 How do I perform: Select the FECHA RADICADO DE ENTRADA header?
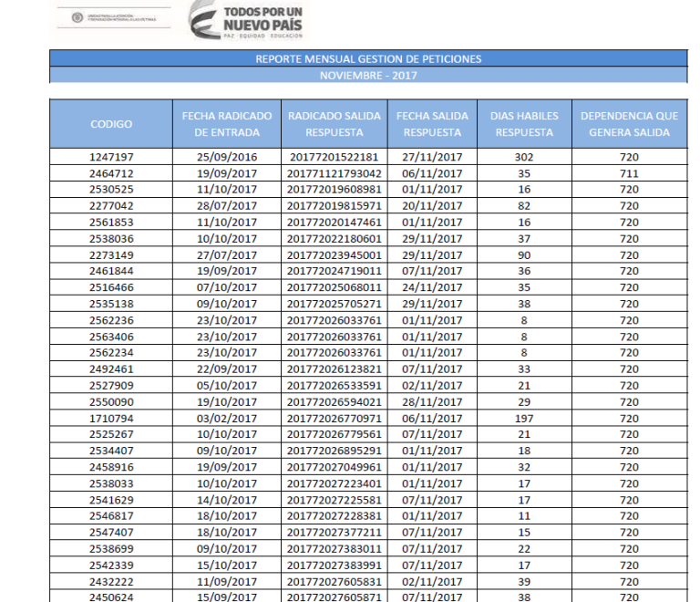coord(227,124)
